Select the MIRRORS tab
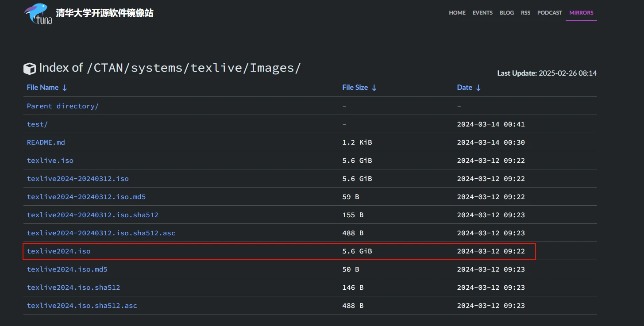This screenshot has height=326, width=644. pyautogui.click(x=581, y=13)
